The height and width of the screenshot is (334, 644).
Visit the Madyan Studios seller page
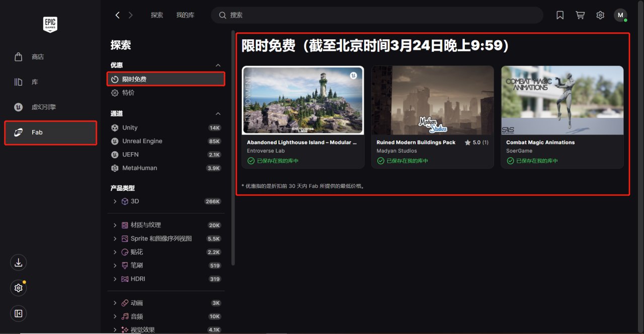[x=396, y=151]
